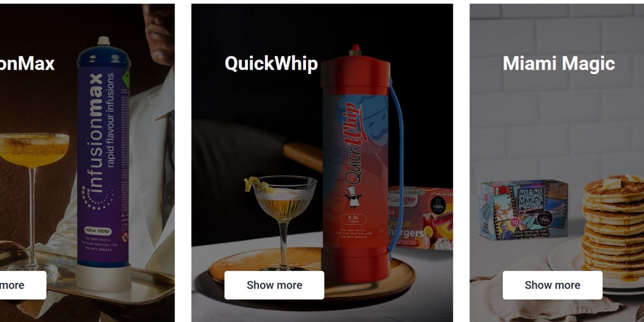Click the partially visible InfusionMax title

(x=27, y=63)
